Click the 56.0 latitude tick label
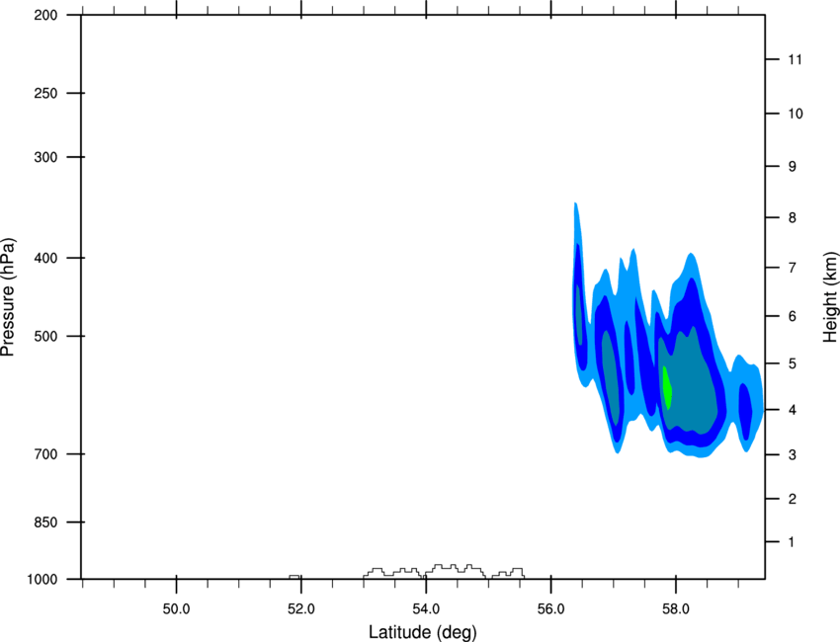Screen dimensions: 840x642 click(551, 609)
